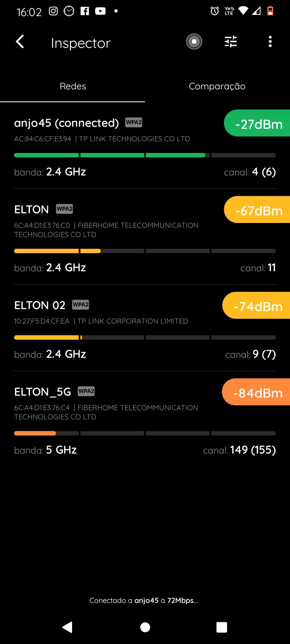Viewport: 290px width, 644px height.
Task: Click the green signal bar for anjo45
Action: pyautogui.click(x=110, y=155)
